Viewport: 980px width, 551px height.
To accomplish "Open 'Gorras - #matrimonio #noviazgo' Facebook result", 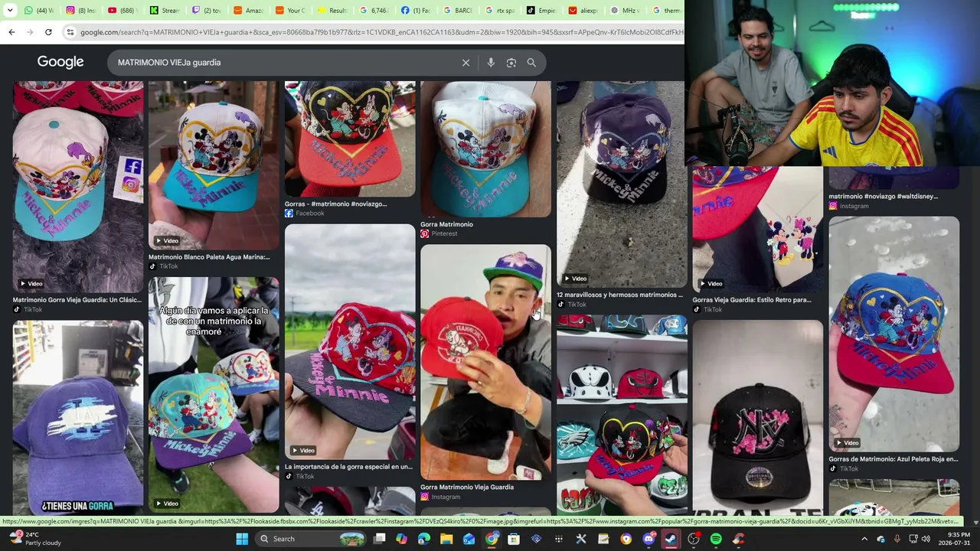I will [336, 204].
